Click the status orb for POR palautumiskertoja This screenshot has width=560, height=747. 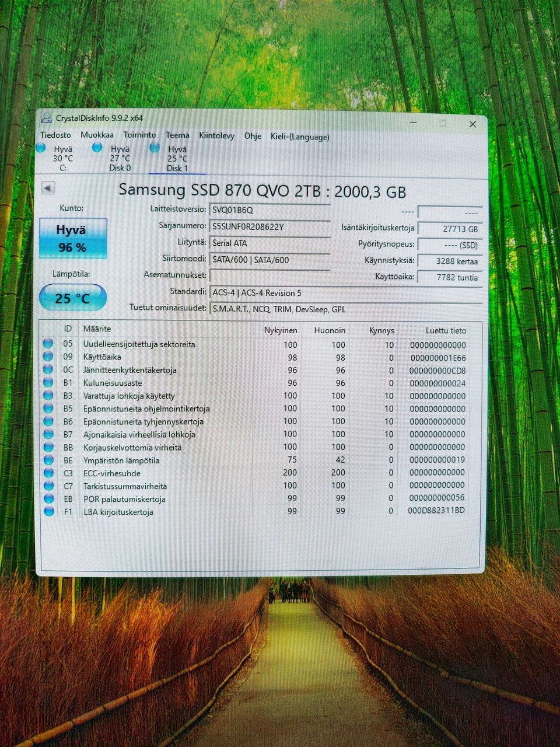coord(48,498)
